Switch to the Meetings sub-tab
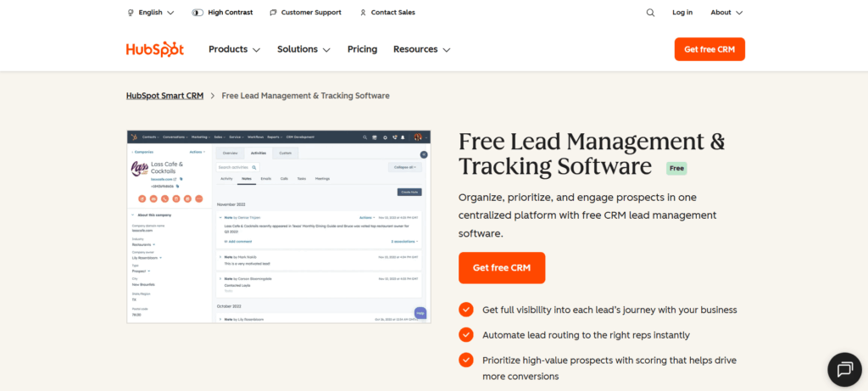868x391 pixels. tap(322, 178)
